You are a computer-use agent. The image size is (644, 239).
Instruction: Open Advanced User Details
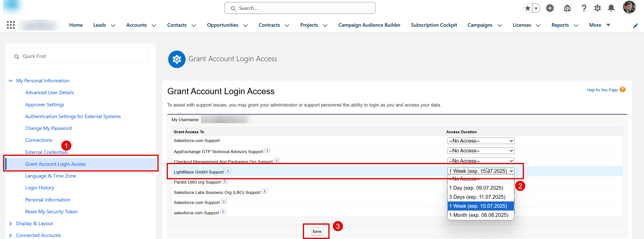49,93
